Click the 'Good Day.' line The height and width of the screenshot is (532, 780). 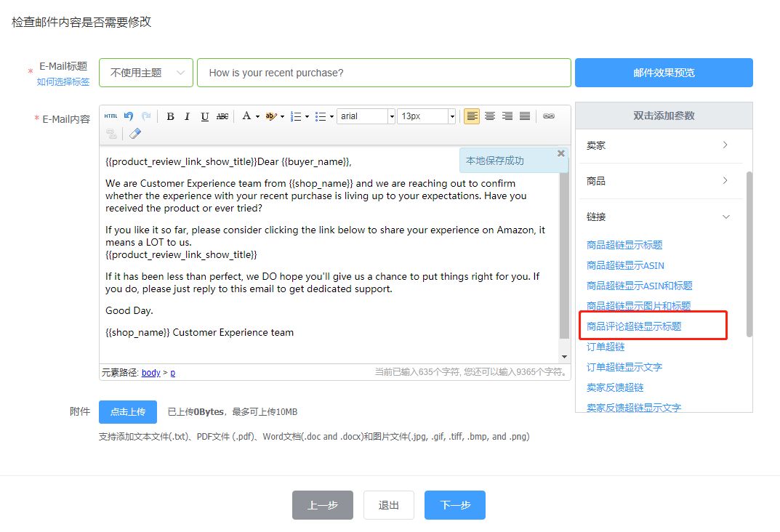[129, 311]
